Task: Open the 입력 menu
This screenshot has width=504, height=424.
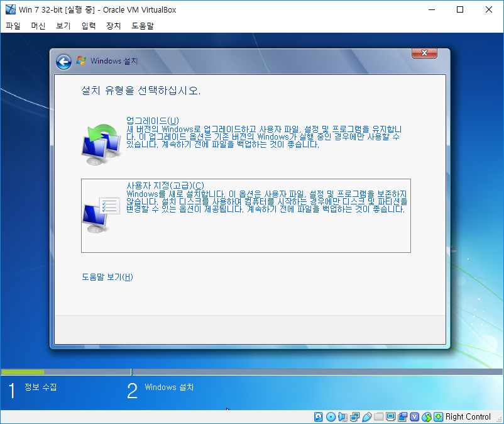Action: coord(89,26)
